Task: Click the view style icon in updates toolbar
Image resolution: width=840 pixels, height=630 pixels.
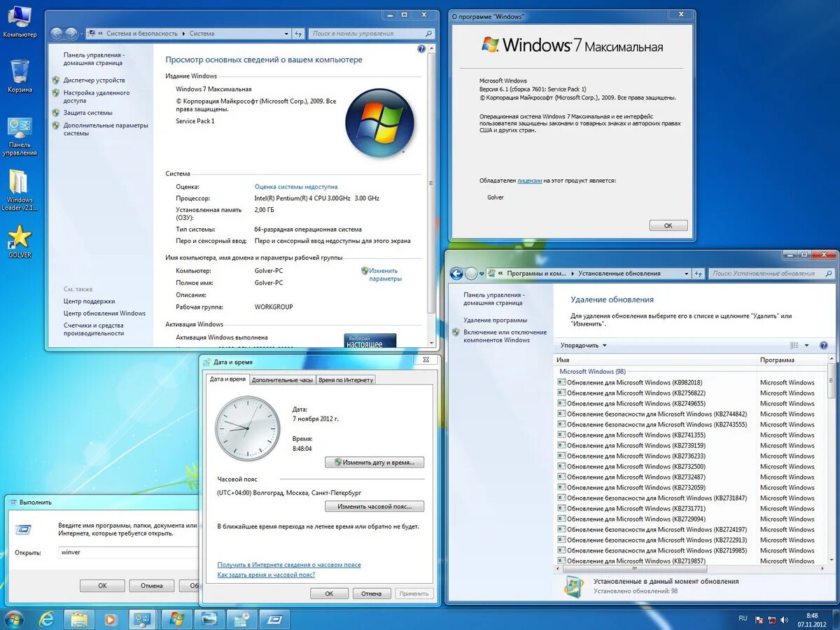Action: 794,345
